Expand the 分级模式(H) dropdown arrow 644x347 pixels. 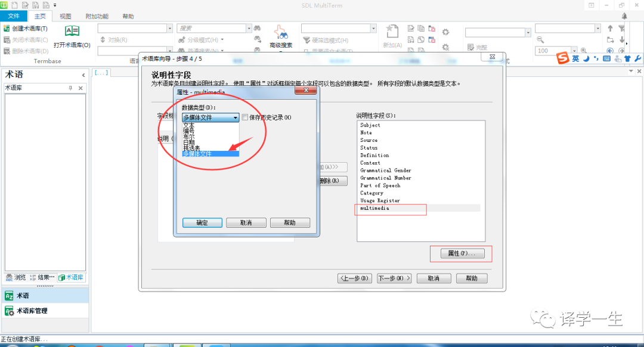pos(222,40)
